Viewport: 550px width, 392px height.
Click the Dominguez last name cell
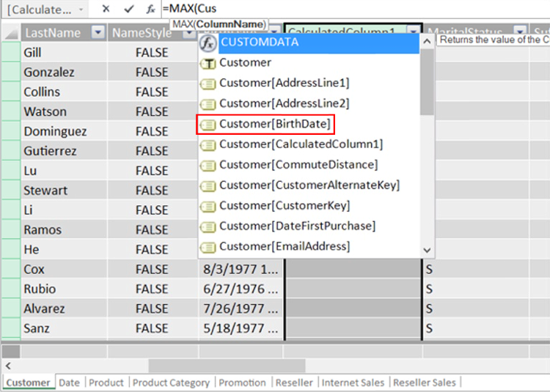64,131
